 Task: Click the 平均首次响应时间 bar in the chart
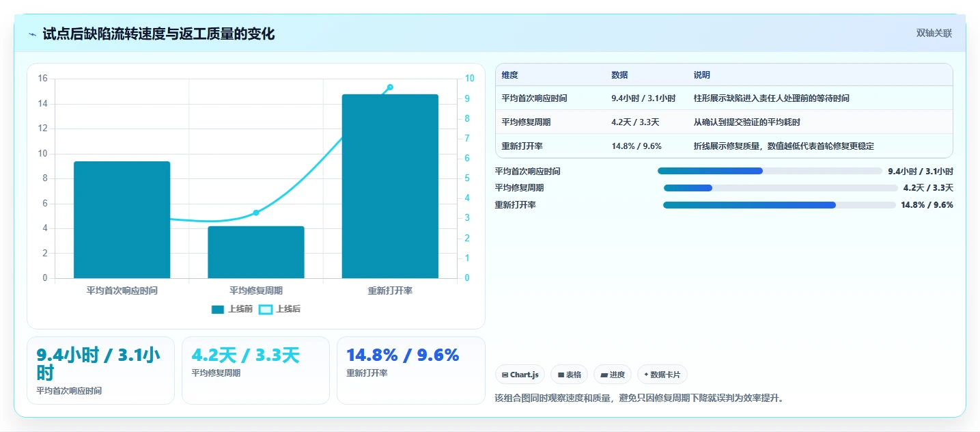click(122, 219)
